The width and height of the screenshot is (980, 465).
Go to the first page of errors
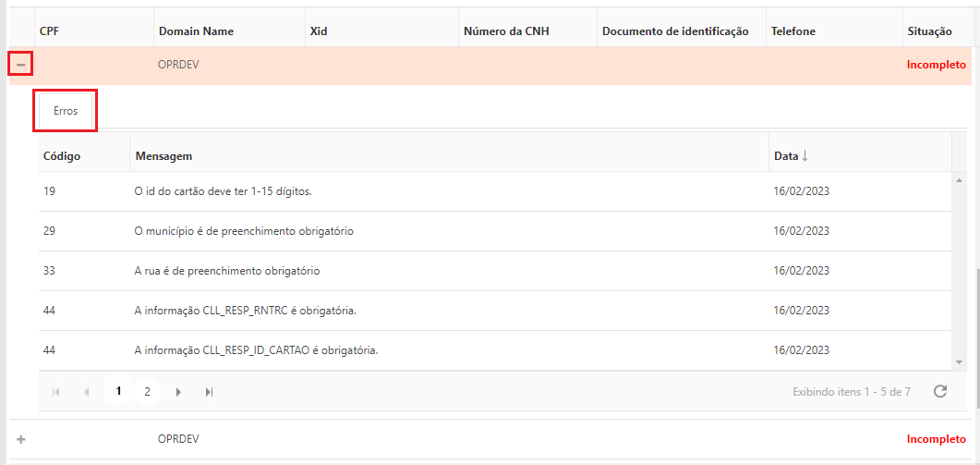[56, 392]
